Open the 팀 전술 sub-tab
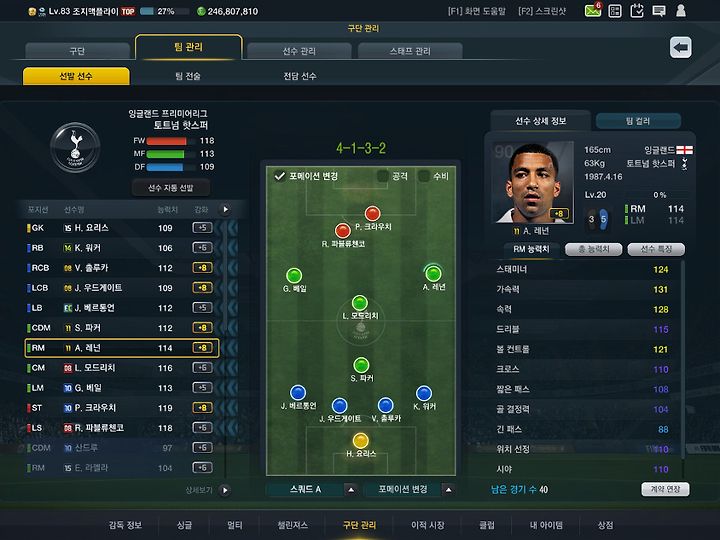Screen dimensions: 720x540 (188, 76)
